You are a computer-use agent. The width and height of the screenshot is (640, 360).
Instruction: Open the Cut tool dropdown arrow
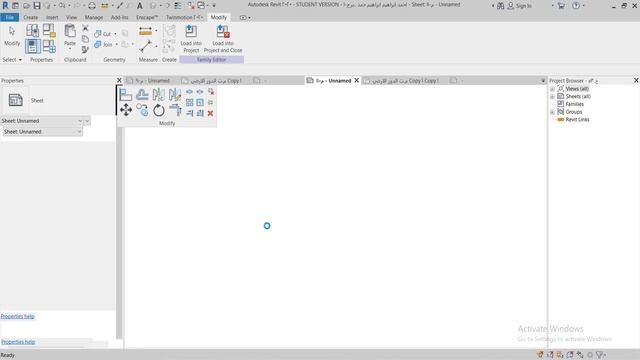116,34
